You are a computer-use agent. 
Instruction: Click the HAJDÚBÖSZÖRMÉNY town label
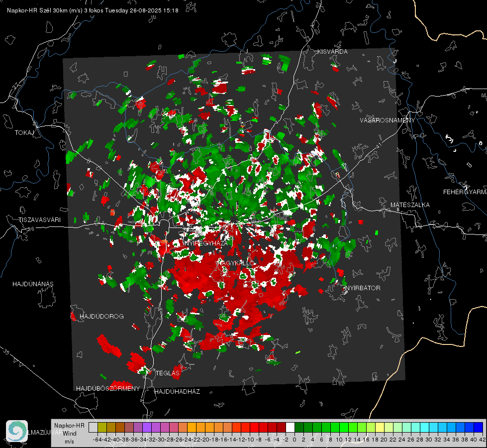(x=108, y=389)
